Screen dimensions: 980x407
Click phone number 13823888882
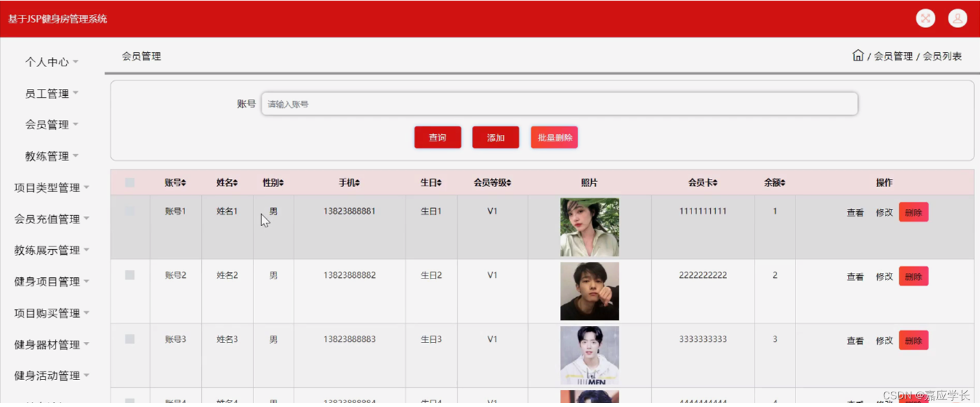coord(349,275)
